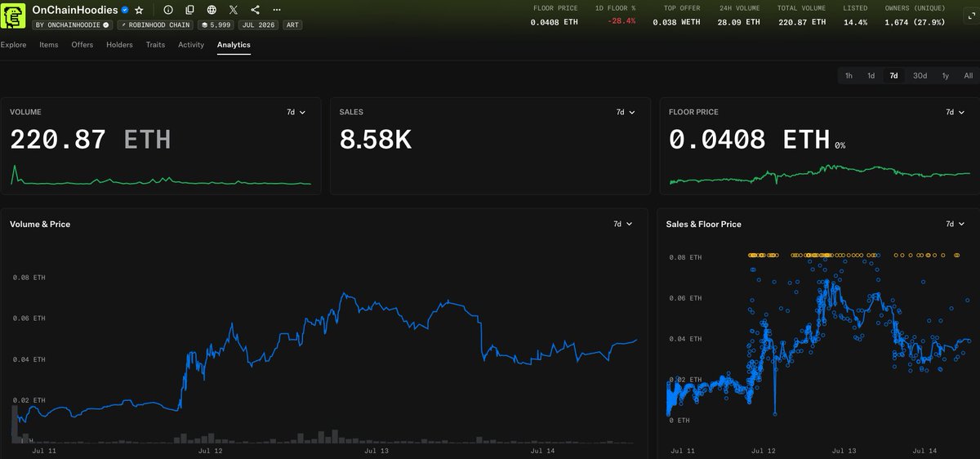Click the 0.0408 ETH floor price header stat
Viewport: 980px width, 459px height.
554,22
